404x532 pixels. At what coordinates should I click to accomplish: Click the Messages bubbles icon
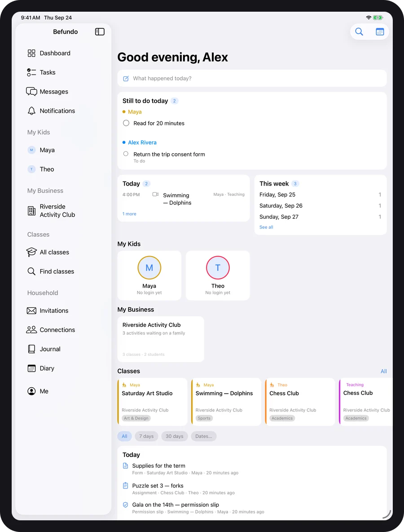click(31, 92)
